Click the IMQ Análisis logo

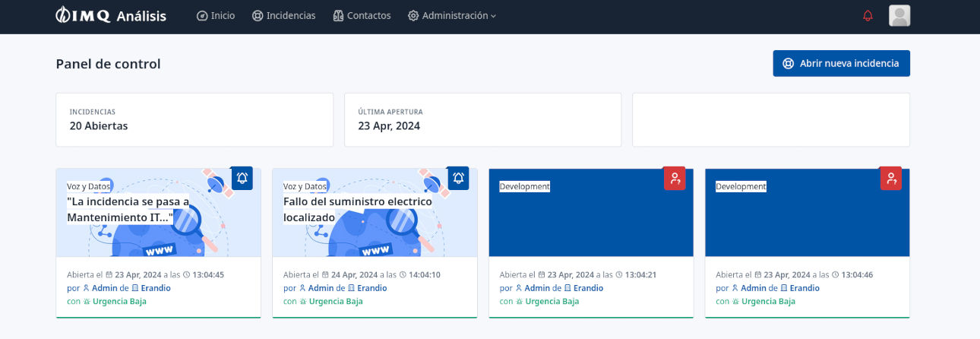pos(111,15)
